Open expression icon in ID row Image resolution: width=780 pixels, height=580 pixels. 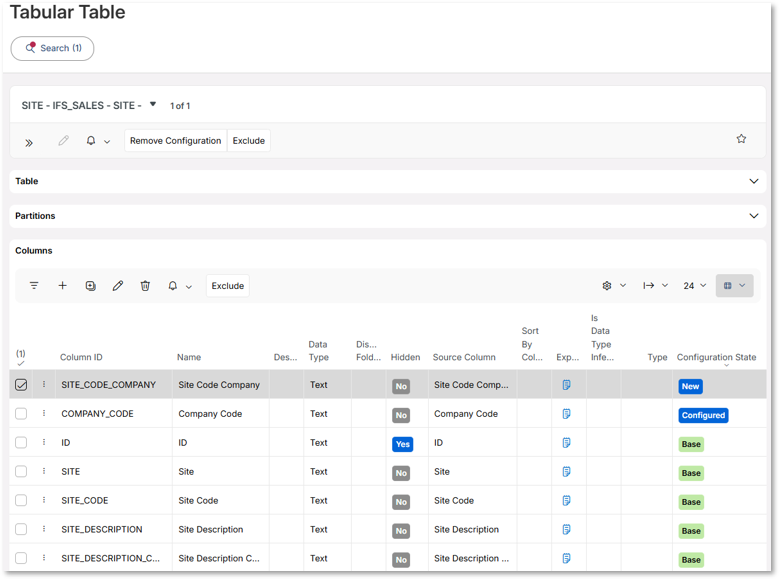point(566,442)
